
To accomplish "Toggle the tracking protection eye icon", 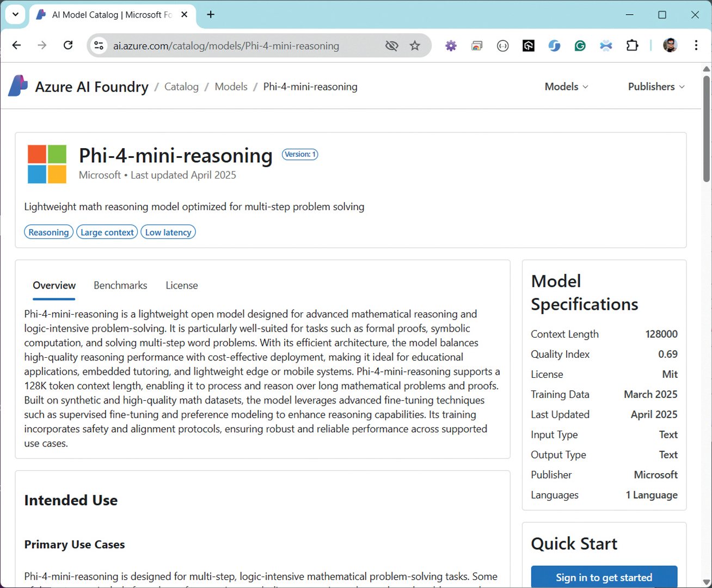I will [391, 46].
